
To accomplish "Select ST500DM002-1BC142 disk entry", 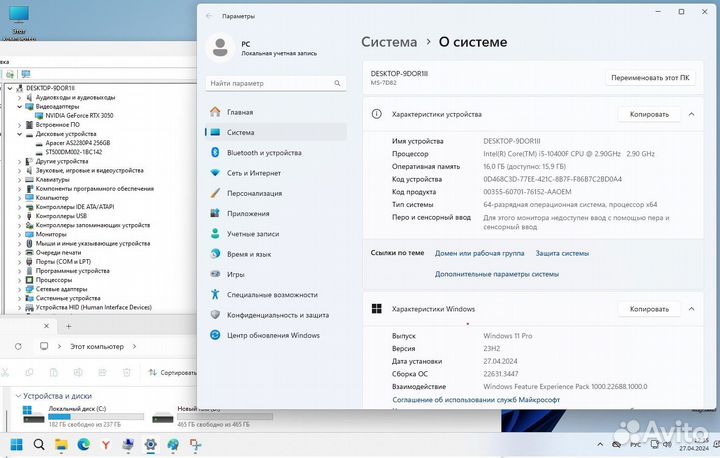I will [73, 152].
